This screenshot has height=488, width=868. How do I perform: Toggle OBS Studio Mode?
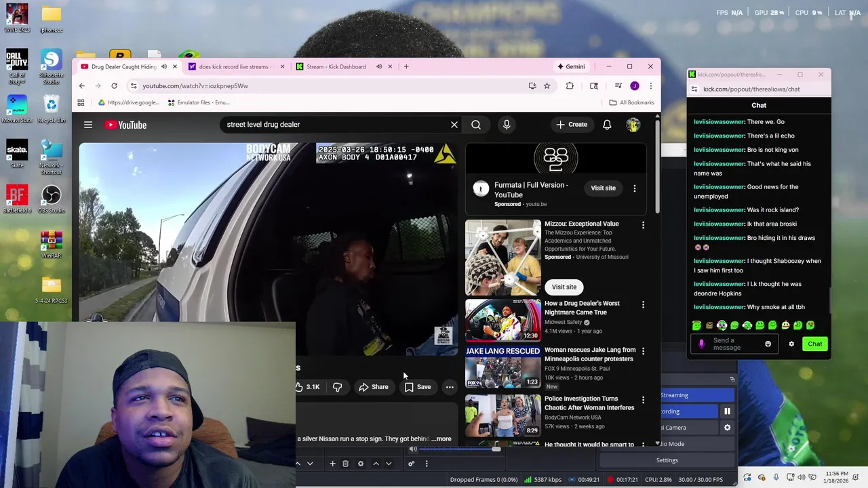coord(697,444)
